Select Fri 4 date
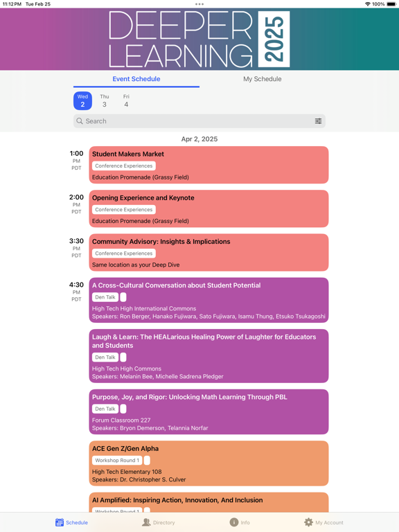The width and height of the screenshot is (399, 532). [x=126, y=100]
